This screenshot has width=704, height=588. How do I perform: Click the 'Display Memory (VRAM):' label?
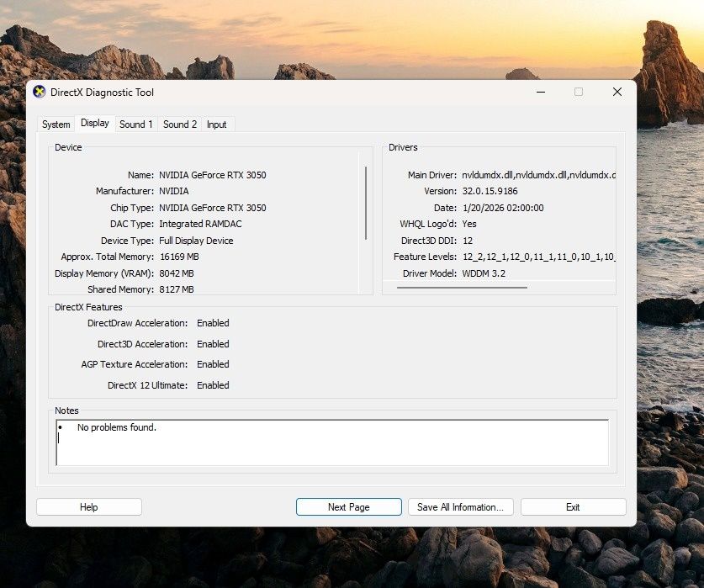coord(104,273)
